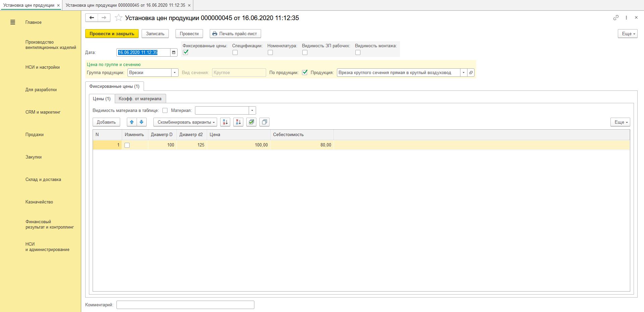Open Продажи section in sidebar
Screen dimensions: 644x312
(35, 135)
